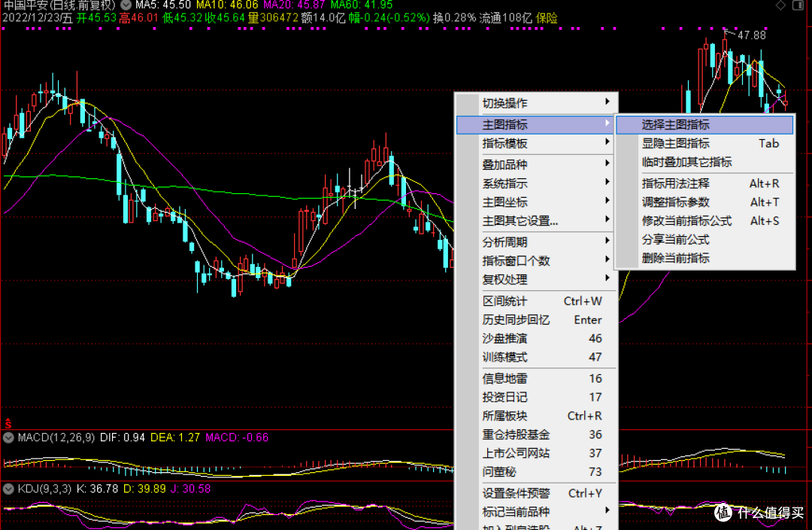The width and height of the screenshot is (812, 530).
Task: Expand arrow beside 标记当前品种
Action: click(607, 510)
